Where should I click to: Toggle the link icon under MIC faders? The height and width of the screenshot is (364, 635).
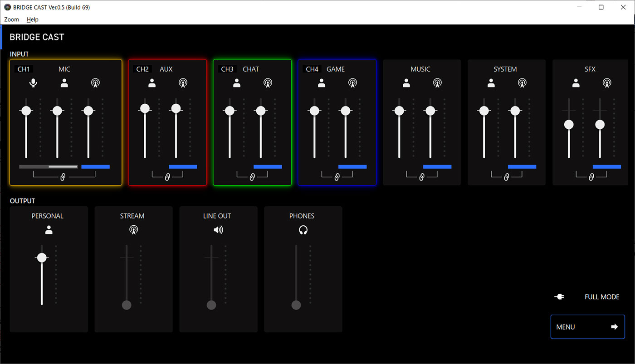[x=64, y=177]
